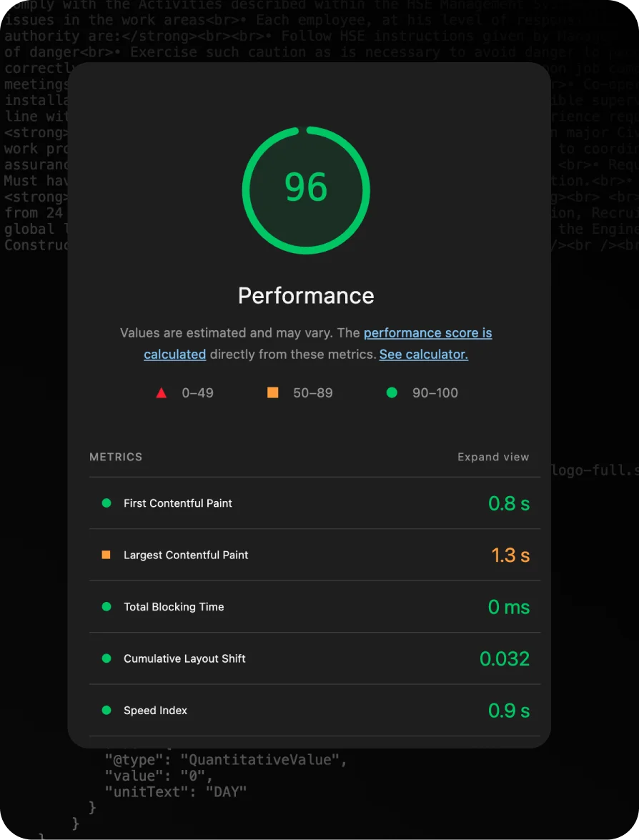Click the 1.3 s Largest Contentful Paint value
Screen dimensions: 639x840
[510, 555]
